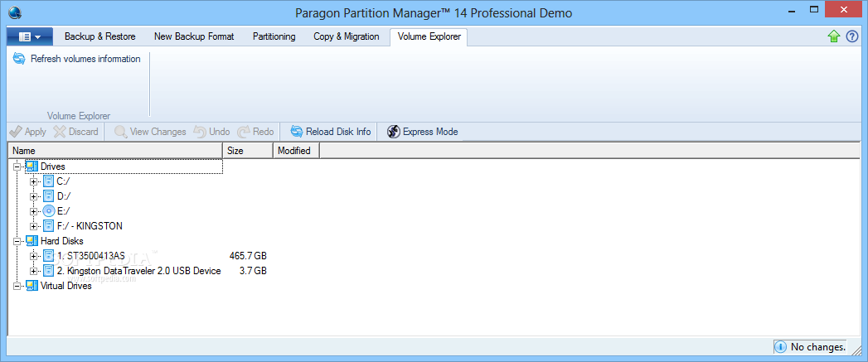
Task: Select the Drives tree label
Action: [x=53, y=166]
